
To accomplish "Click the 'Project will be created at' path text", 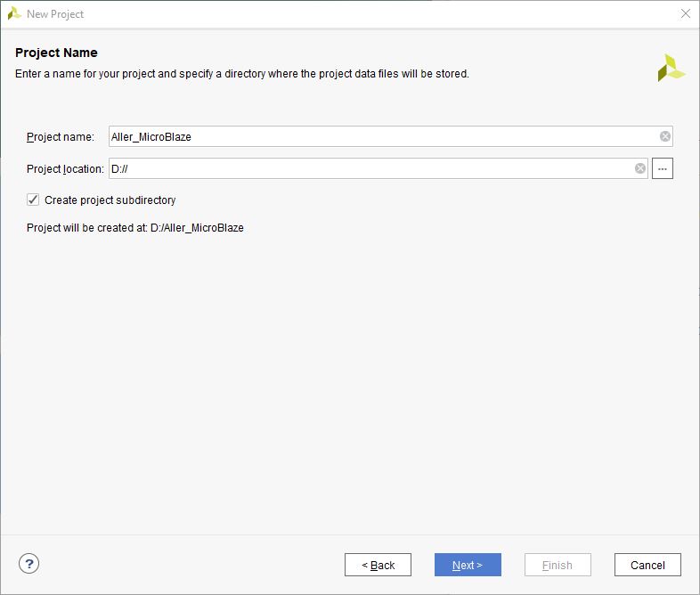I will click(x=135, y=228).
